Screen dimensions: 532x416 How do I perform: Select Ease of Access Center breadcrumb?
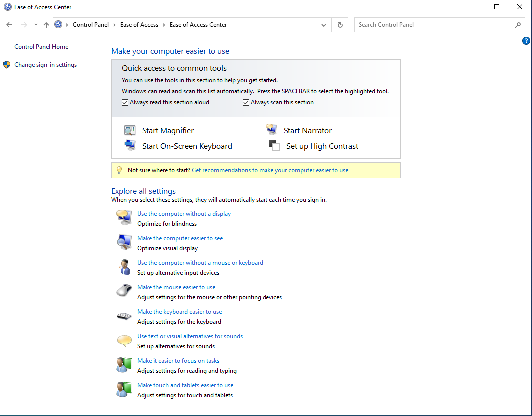point(198,25)
